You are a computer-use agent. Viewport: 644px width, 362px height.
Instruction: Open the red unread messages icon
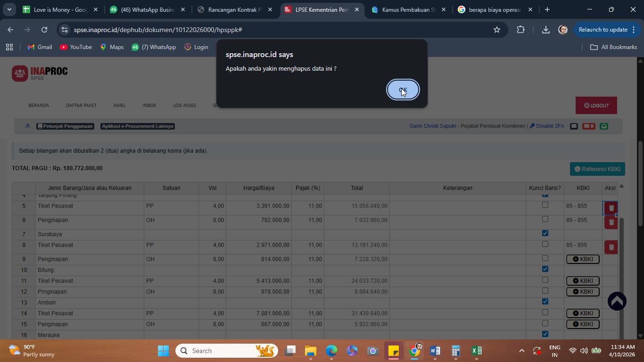click(x=588, y=126)
